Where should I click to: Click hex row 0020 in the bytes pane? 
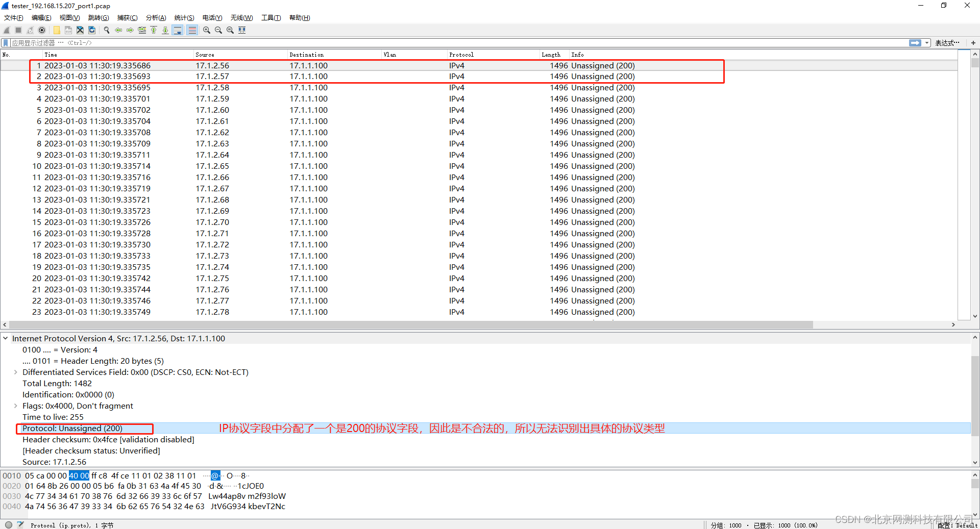(x=133, y=486)
